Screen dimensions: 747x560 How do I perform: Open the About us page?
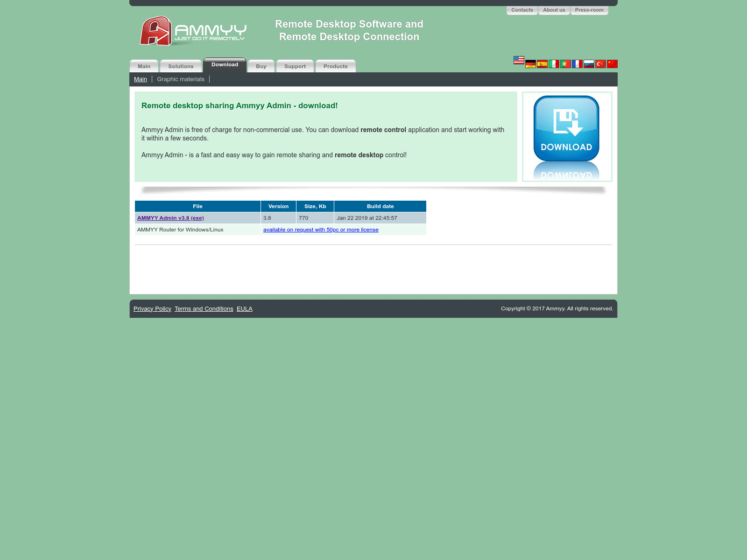pyautogui.click(x=554, y=10)
